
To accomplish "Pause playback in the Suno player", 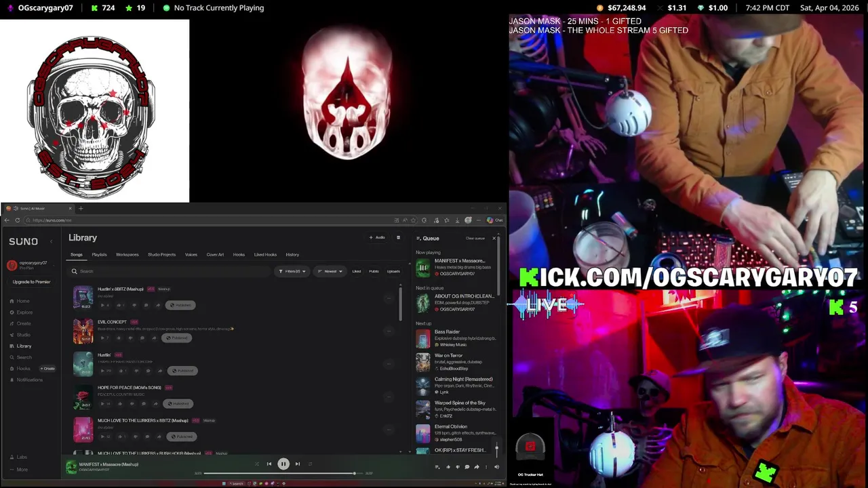I will coord(283,464).
